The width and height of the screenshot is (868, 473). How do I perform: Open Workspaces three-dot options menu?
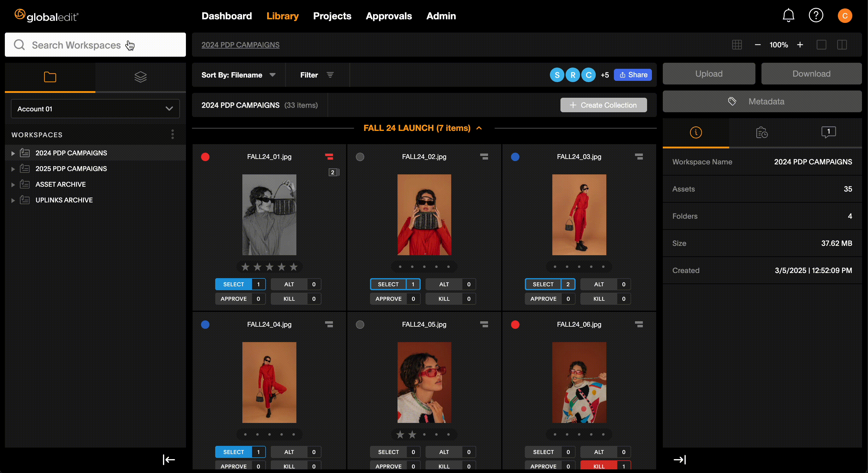click(173, 135)
